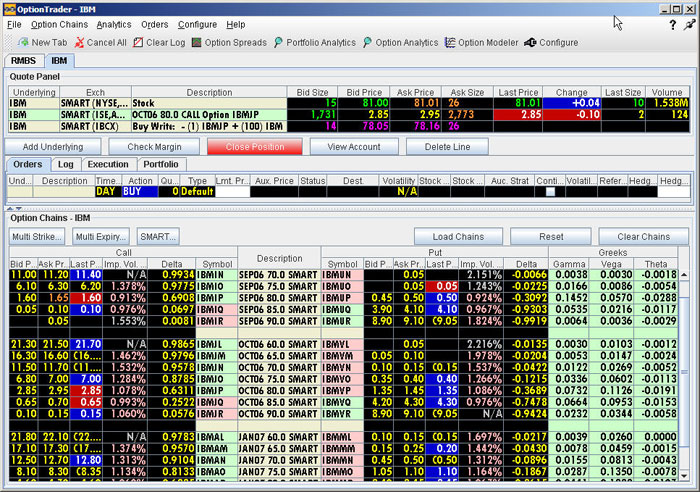Click the Reset button
Screen dimensions: 700x492
click(x=551, y=237)
